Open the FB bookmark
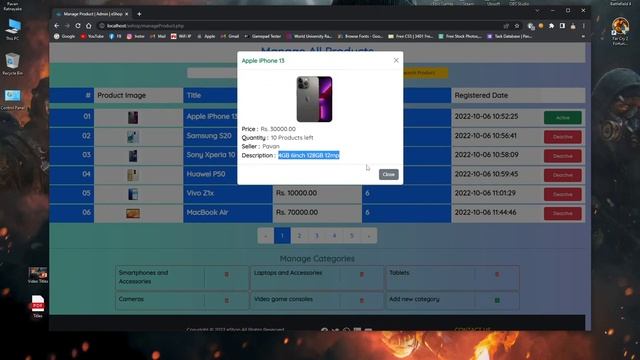 (x=115, y=36)
